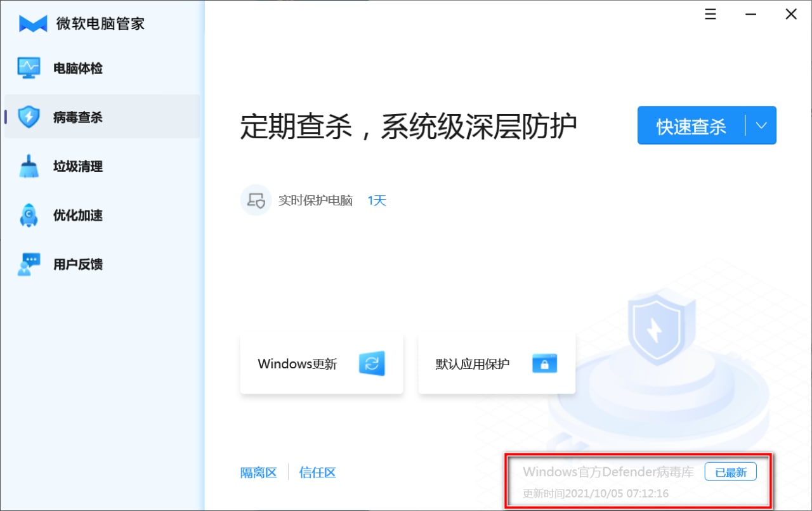Expand the 快速查杀 dropdown arrow

pos(761,126)
